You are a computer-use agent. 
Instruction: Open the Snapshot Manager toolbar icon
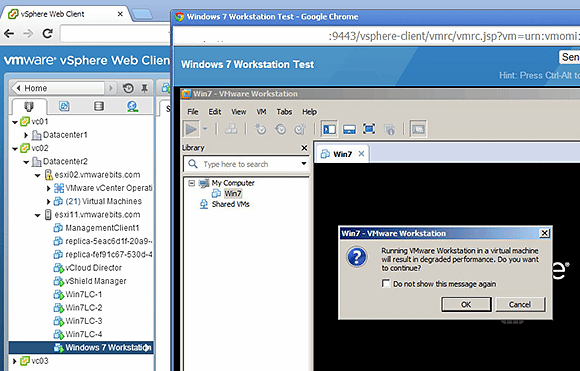pyautogui.click(x=300, y=129)
